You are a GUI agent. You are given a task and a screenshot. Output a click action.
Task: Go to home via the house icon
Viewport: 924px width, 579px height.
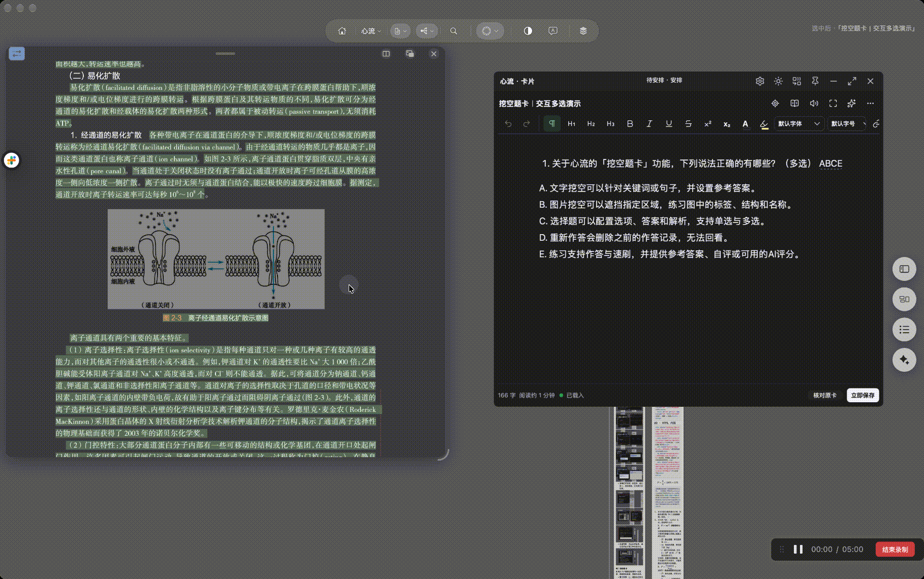342,31
